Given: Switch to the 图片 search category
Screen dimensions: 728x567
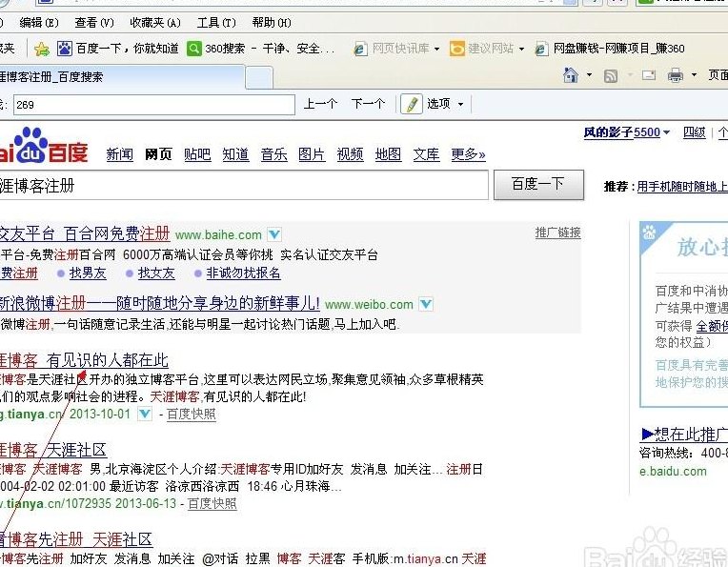Looking at the screenshot, I should (x=312, y=154).
